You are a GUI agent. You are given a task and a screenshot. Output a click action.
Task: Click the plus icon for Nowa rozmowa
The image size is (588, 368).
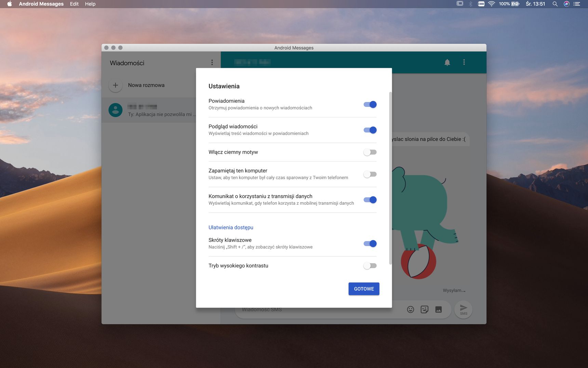tap(116, 85)
